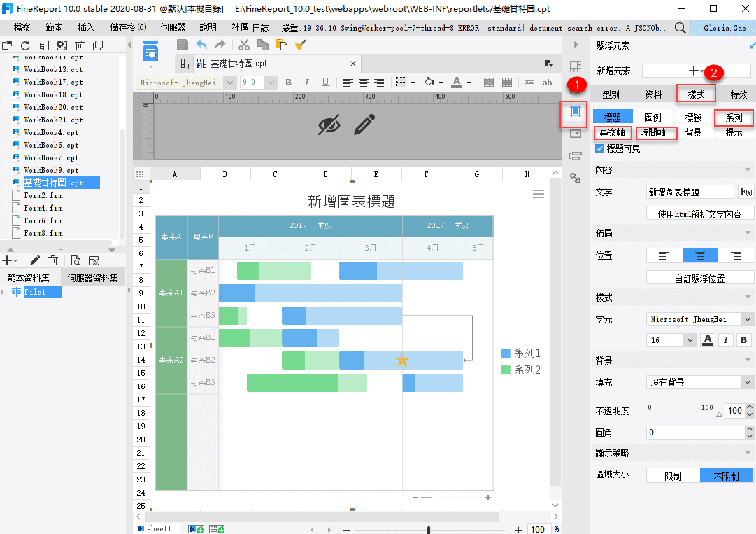Click the Gloria.Gao account button
This screenshot has width=756, height=534.
click(722, 28)
